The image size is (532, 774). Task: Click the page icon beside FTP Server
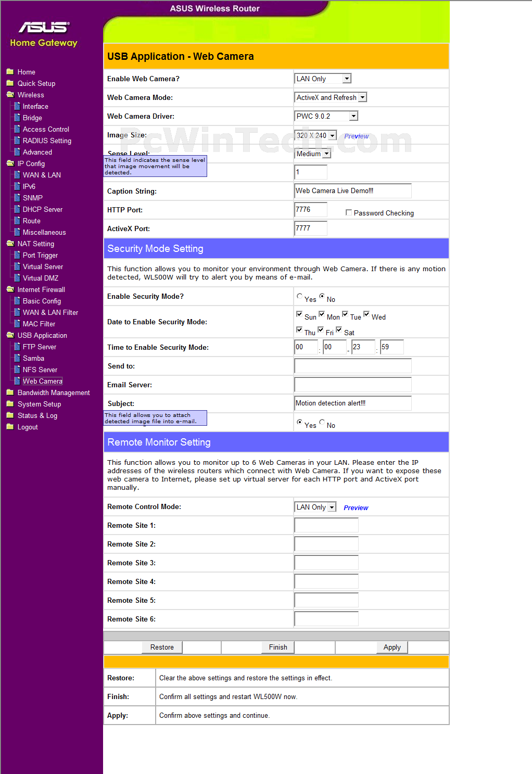[x=17, y=347]
